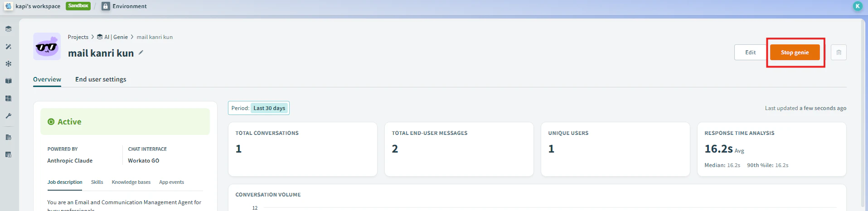Select the Skills tab

[97, 182]
